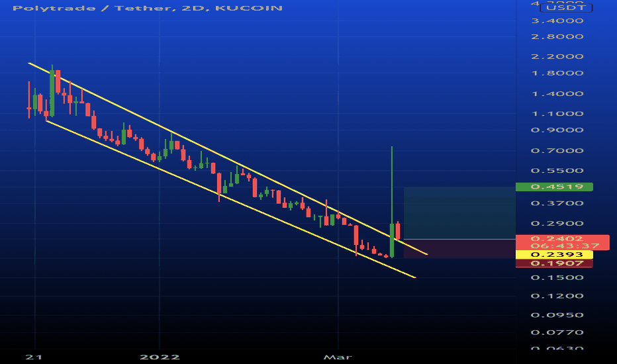Click the 0.7000 price axis value
This screenshot has height=364, width=617.
tap(557, 151)
